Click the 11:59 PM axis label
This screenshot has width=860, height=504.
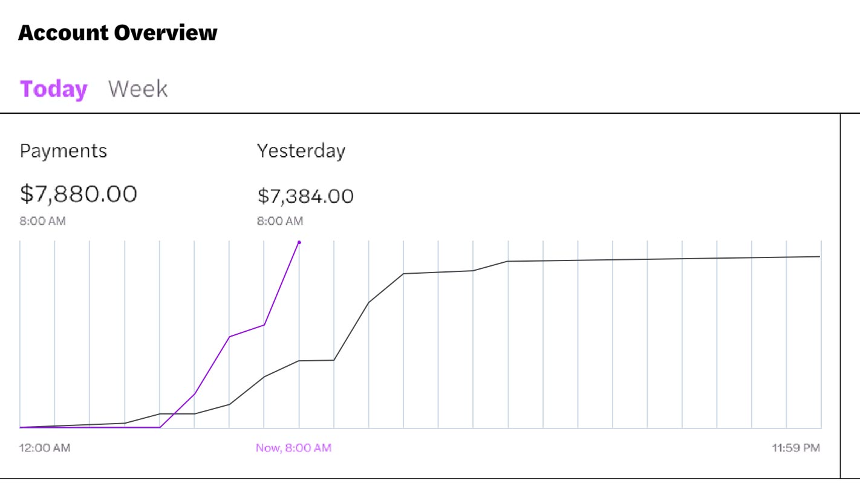(x=795, y=448)
